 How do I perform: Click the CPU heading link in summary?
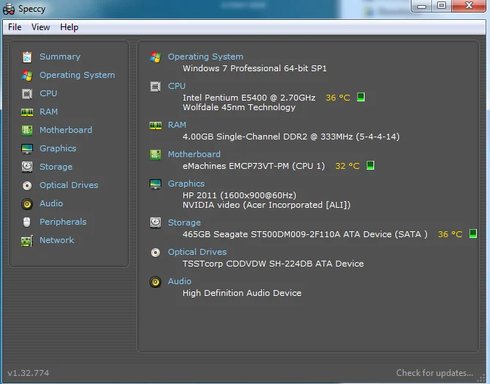(x=177, y=86)
